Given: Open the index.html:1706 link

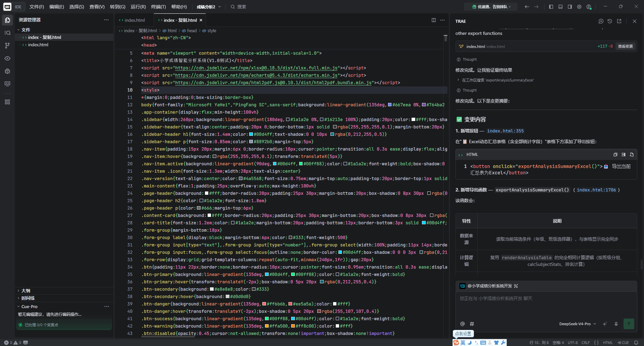Looking at the screenshot, I should click(596, 190).
